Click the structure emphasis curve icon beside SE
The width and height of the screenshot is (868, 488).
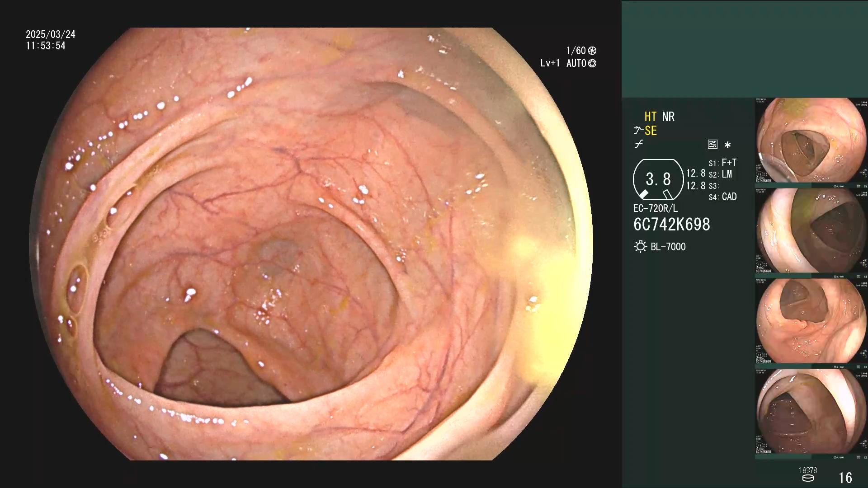coord(638,131)
